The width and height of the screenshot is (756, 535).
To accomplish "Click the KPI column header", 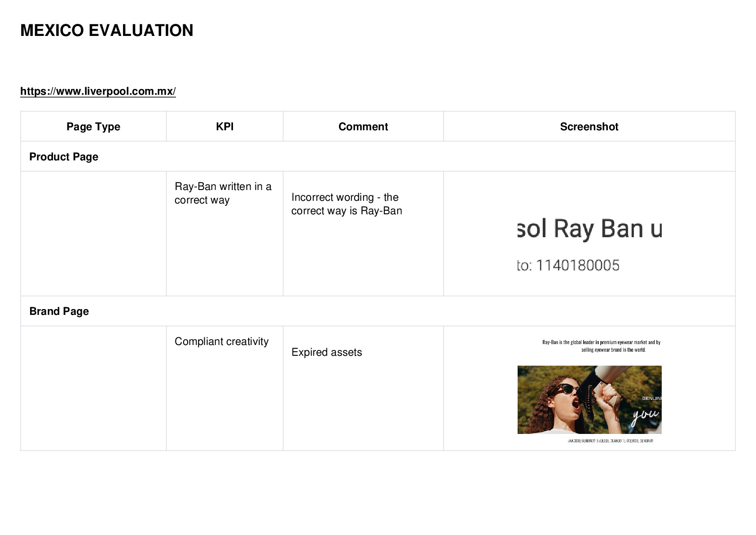I will [224, 127].
